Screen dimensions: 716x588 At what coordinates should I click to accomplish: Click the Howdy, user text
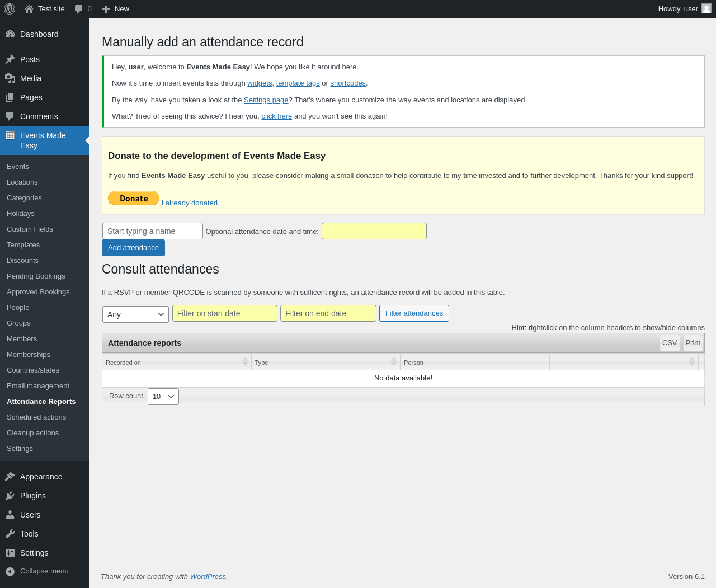pos(678,9)
